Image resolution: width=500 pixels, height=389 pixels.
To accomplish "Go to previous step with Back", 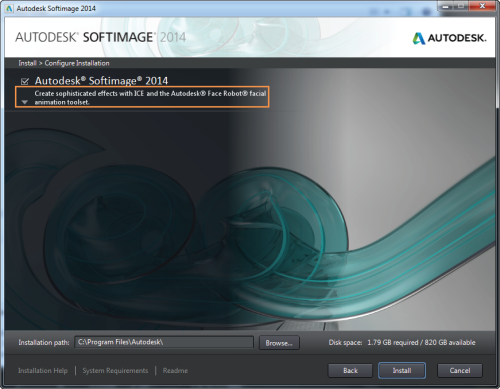I will 350,370.
